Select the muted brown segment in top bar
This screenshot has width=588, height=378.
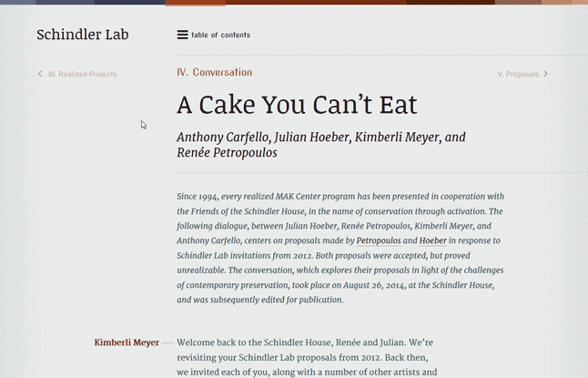click(x=518, y=2)
